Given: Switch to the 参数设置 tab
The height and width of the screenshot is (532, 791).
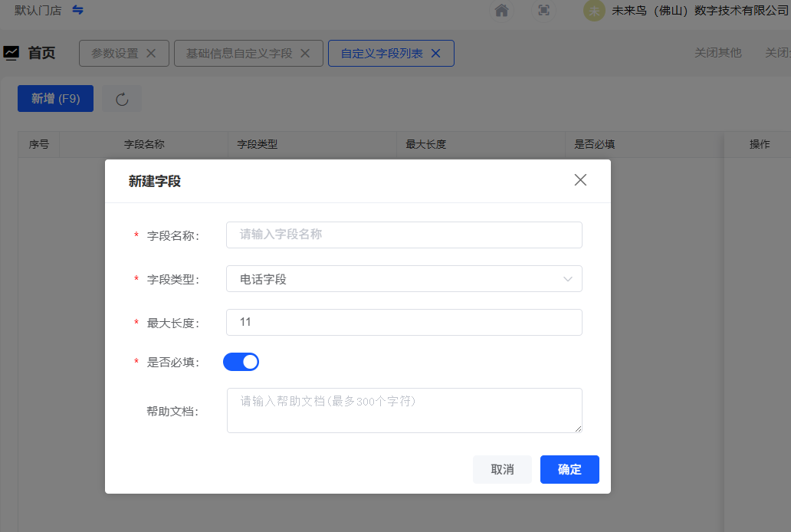Looking at the screenshot, I should (x=115, y=54).
